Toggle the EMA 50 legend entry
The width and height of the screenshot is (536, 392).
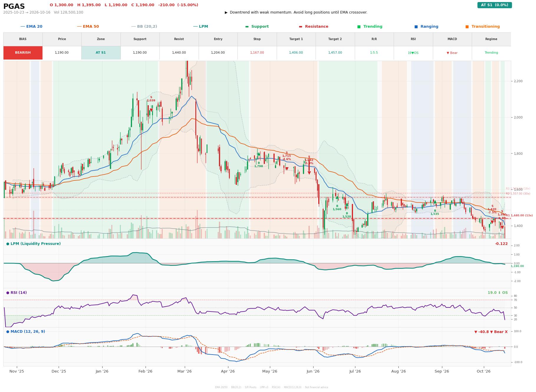88,27
